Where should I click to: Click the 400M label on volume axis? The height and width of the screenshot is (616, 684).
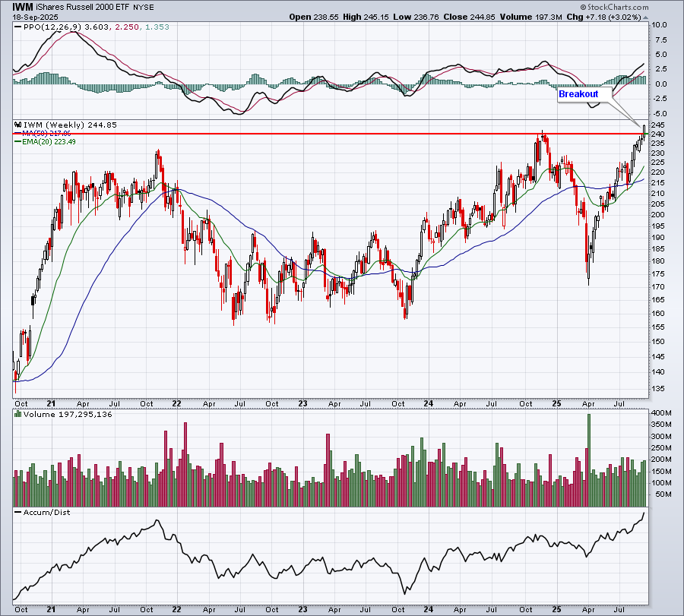click(661, 413)
